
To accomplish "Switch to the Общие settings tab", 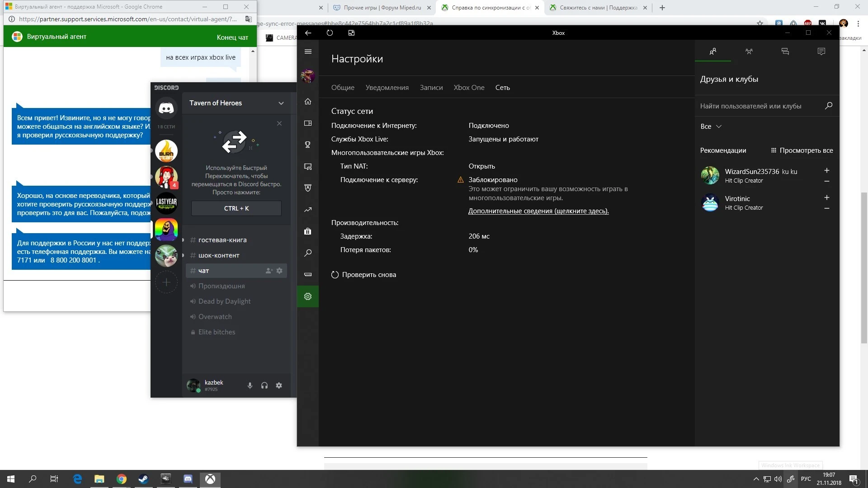I will coord(343,88).
